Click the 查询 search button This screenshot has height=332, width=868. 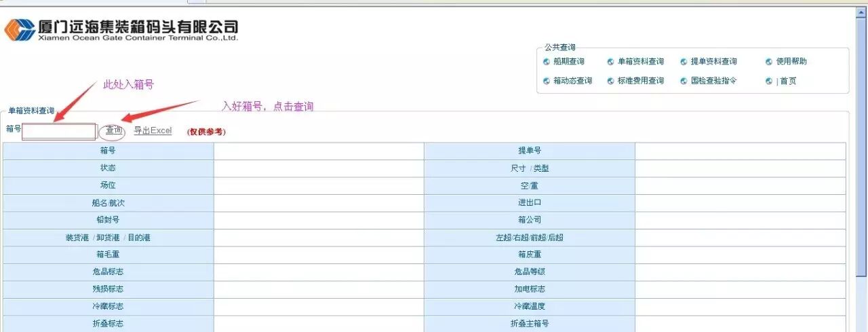point(113,130)
